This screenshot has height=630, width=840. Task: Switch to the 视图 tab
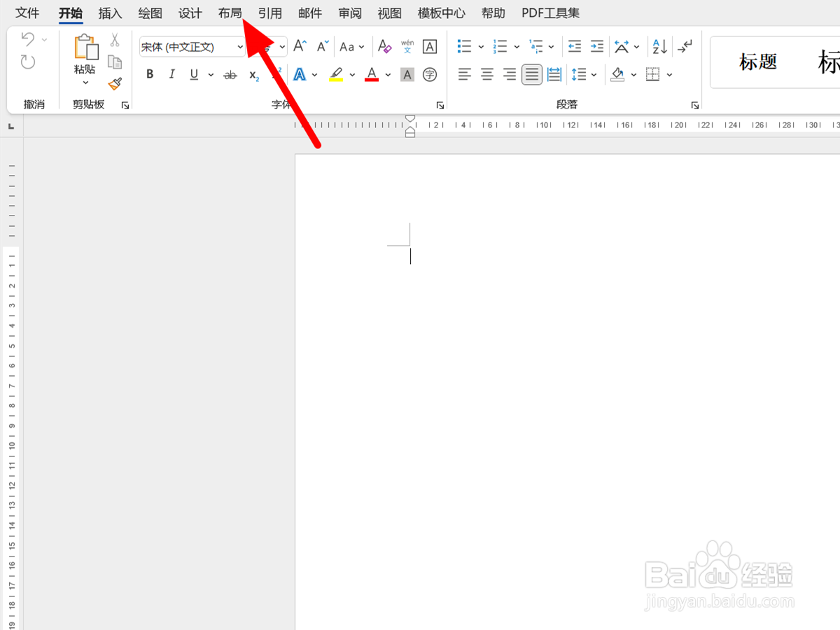coord(390,13)
